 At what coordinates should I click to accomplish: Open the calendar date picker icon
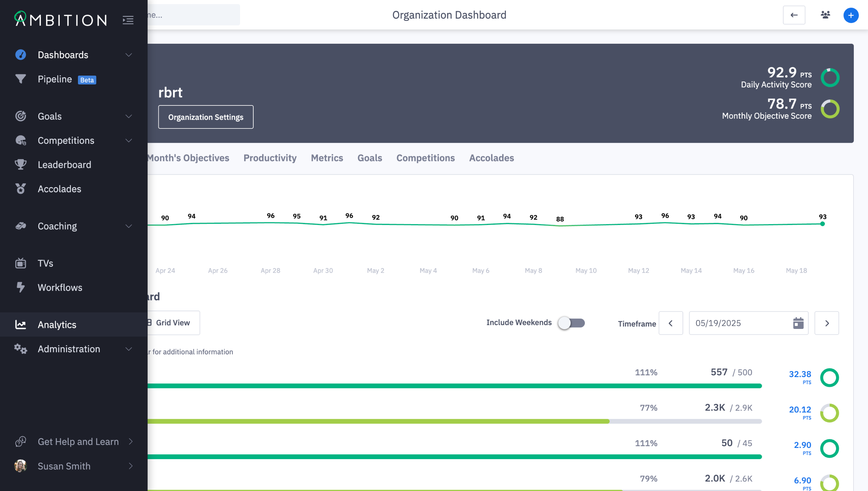[x=798, y=323]
